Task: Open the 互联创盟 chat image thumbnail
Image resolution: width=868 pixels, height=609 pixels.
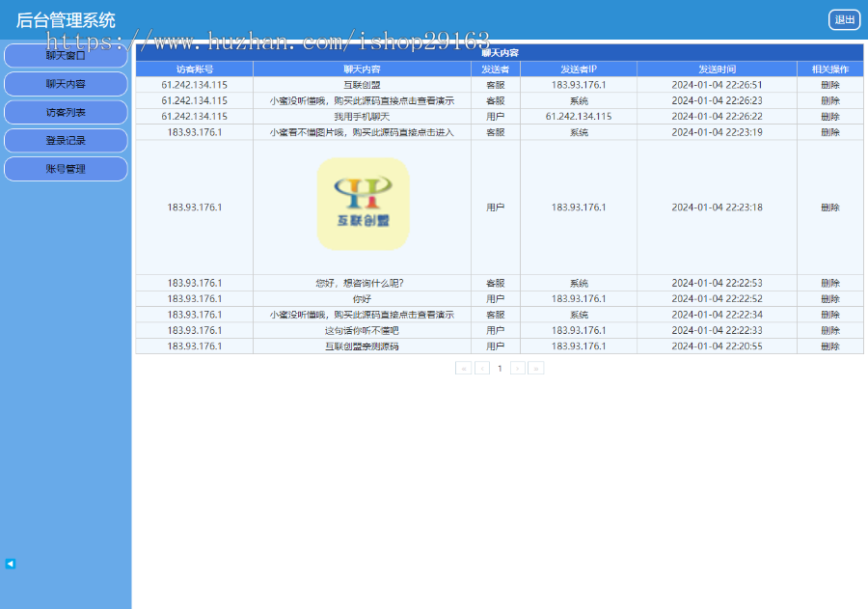Action: click(x=363, y=204)
